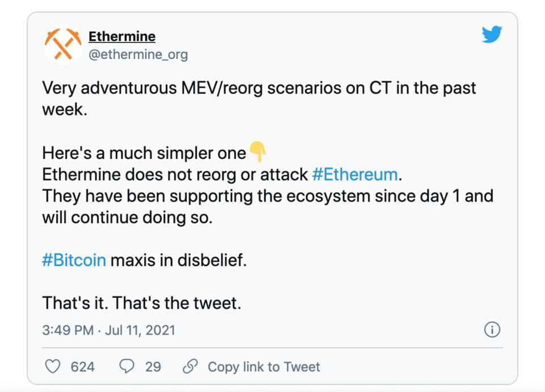Image resolution: width=545 pixels, height=392 pixels.
Task: Click the "That's it. That's the tweet." line
Action: [x=141, y=303]
